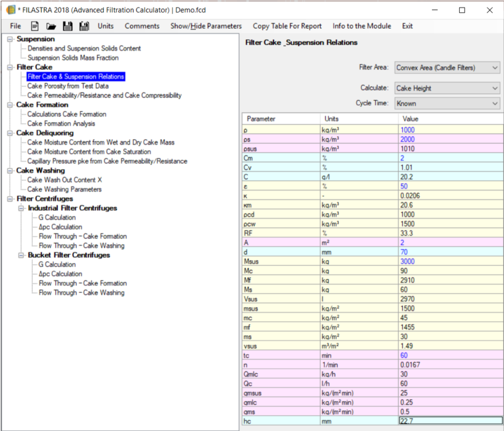
Task: Select Calculations Cake Formation
Action: tap(67, 114)
